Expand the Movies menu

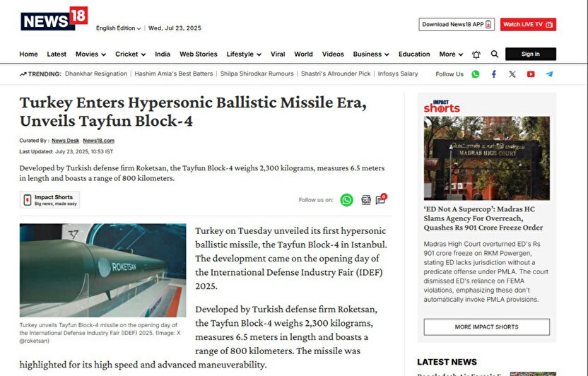click(90, 54)
